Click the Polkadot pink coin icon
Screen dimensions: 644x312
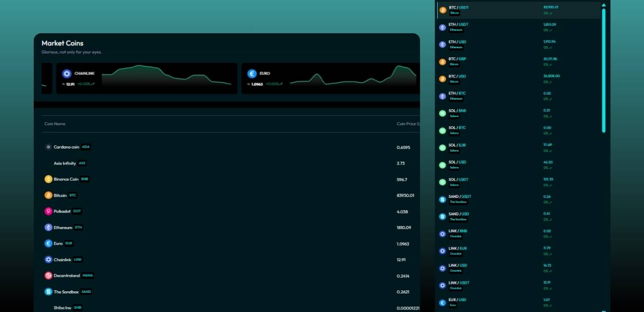[x=48, y=211]
